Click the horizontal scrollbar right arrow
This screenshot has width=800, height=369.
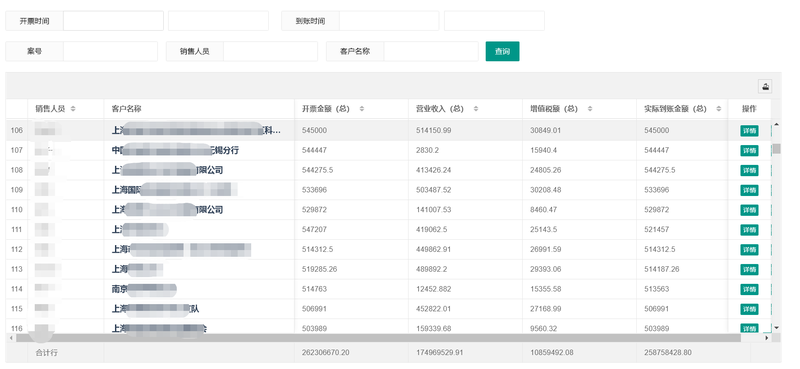click(766, 338)
